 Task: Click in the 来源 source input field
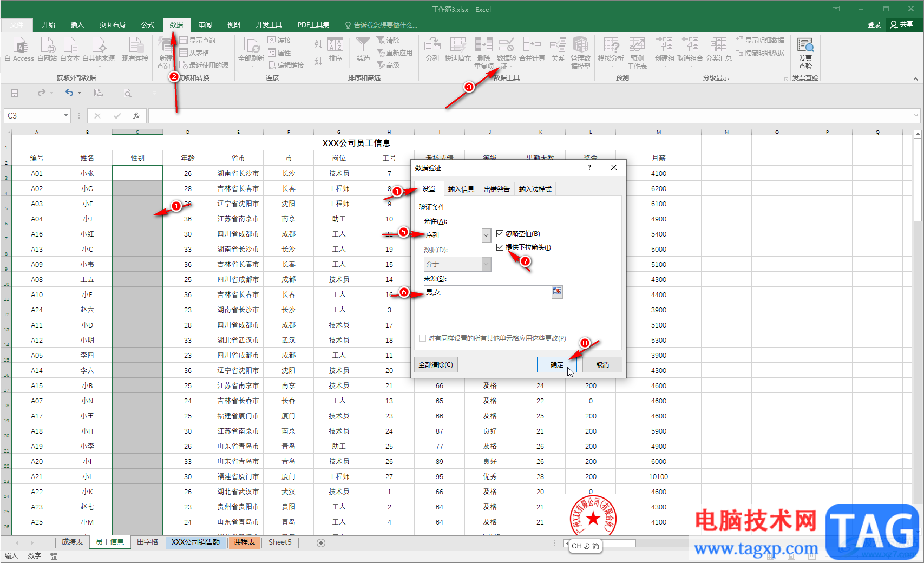488,292
